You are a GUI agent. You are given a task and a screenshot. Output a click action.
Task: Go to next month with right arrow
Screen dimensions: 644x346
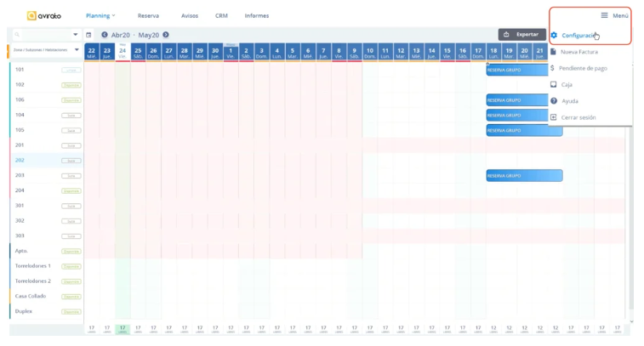click(x=166, y=35)
